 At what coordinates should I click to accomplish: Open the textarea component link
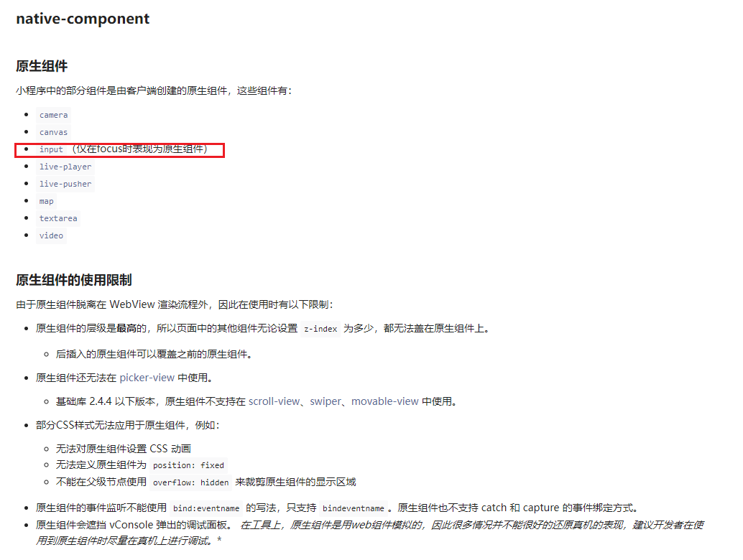pyautogui.click(x=58, y=218)
